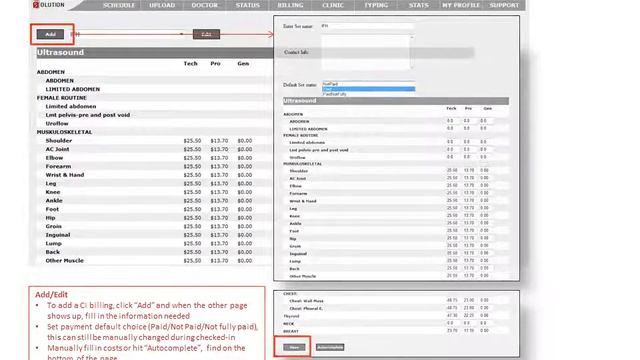Viewport: 640px width, 360px height.
Task: Click FEMALE ROUTINE heading in left list
Action: [62, 98]
